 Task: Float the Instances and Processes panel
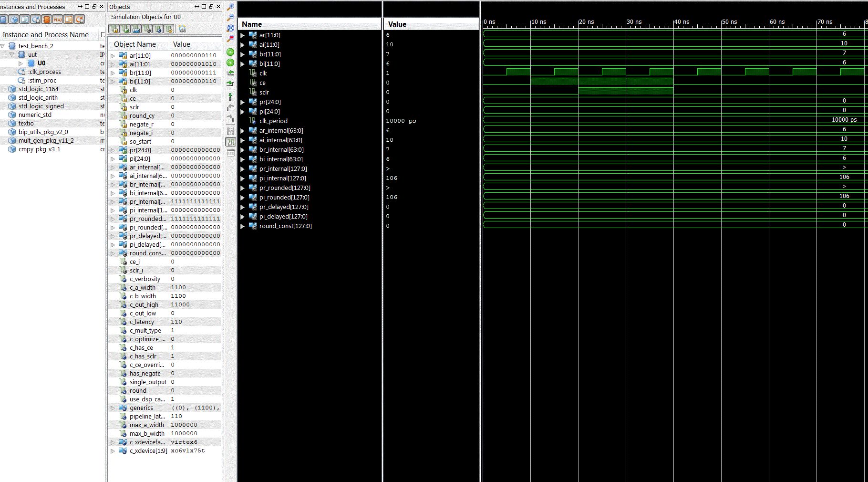[x=94, y=7]
